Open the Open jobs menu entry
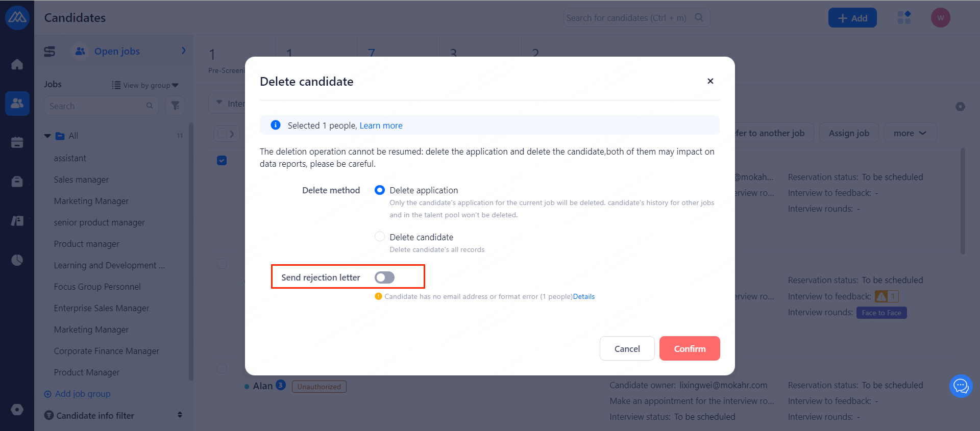The width and height of the screenshot is (980, 431). click(117, 51)
